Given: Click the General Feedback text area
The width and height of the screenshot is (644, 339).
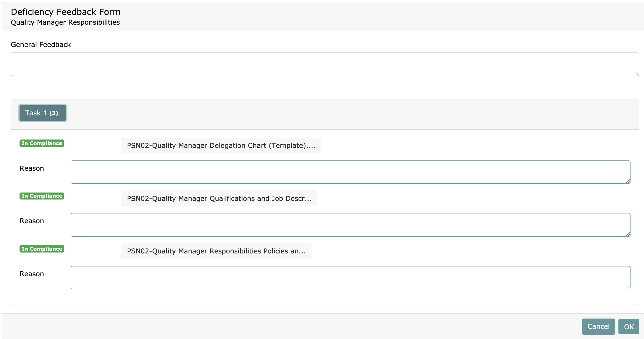Looking at the screenshot, I should pos(325,64).
